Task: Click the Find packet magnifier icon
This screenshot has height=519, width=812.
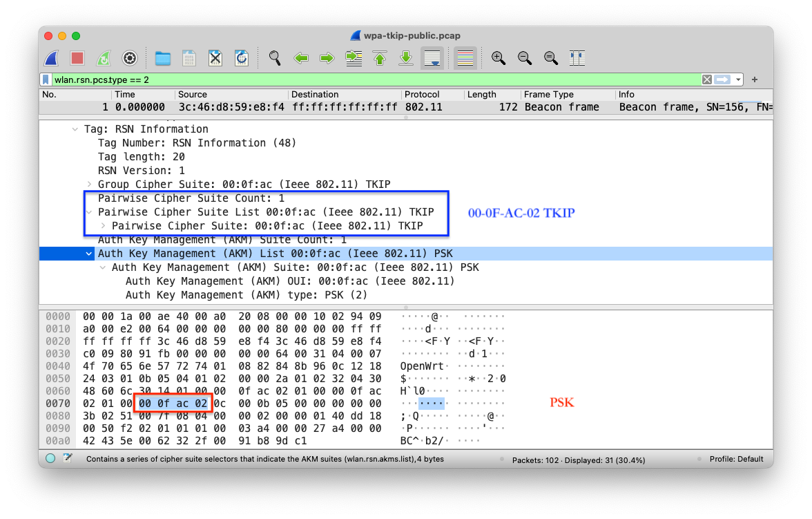Action: point(275,58)
